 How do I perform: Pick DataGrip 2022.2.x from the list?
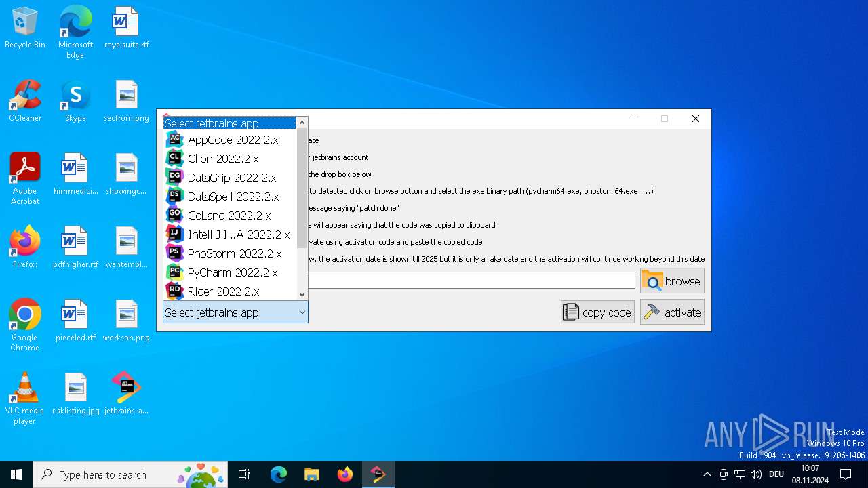coord(230,178)
